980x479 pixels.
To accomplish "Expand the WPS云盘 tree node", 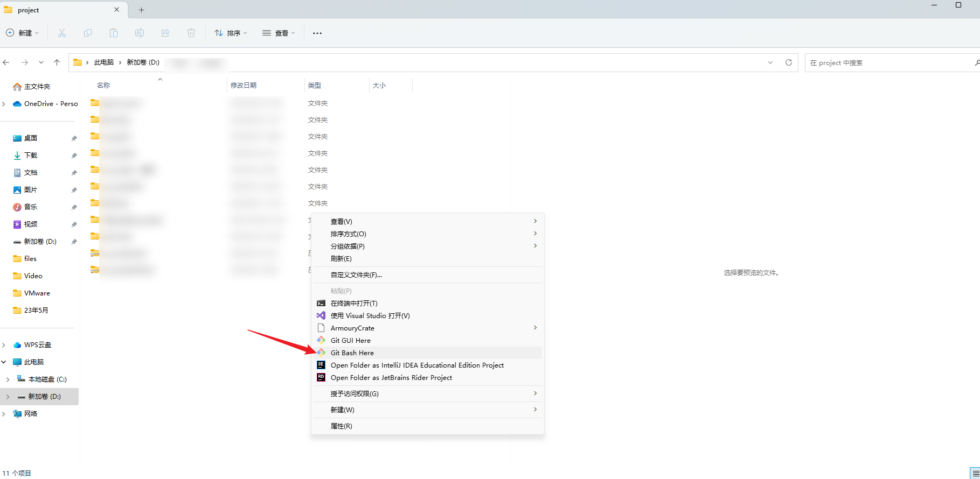I will point(4,345).
